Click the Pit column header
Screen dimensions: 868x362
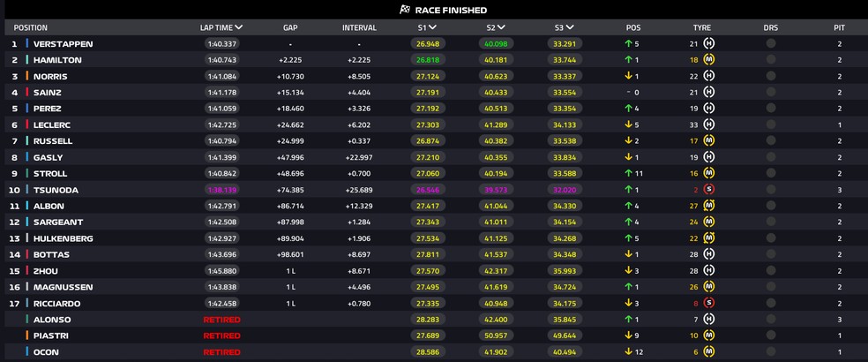(x=839, y=27)
